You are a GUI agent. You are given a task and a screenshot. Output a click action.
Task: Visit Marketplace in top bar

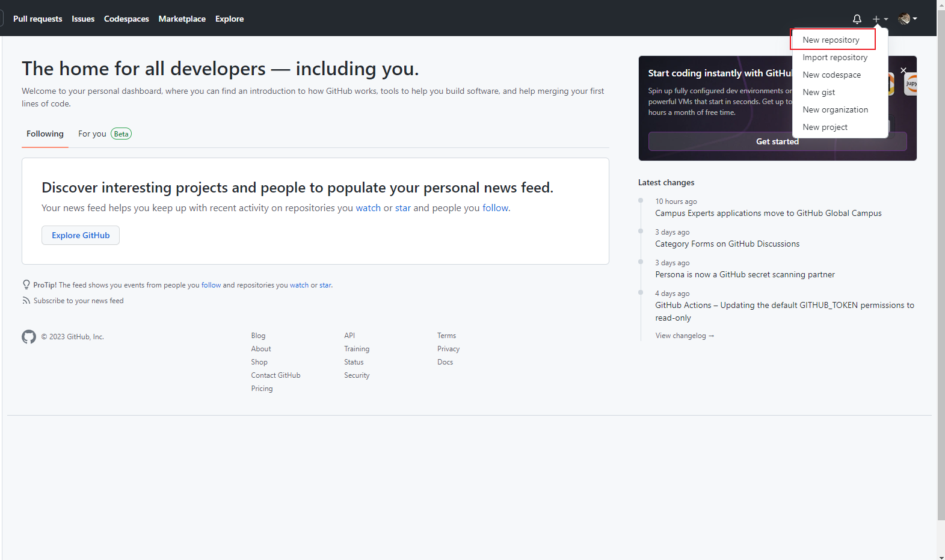tap(182, 19)
